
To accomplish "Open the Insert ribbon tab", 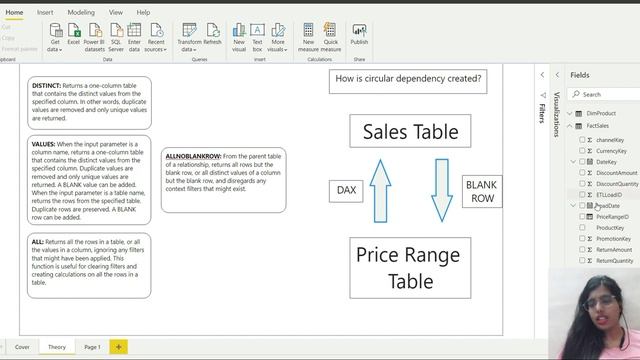I will point(45,13).
